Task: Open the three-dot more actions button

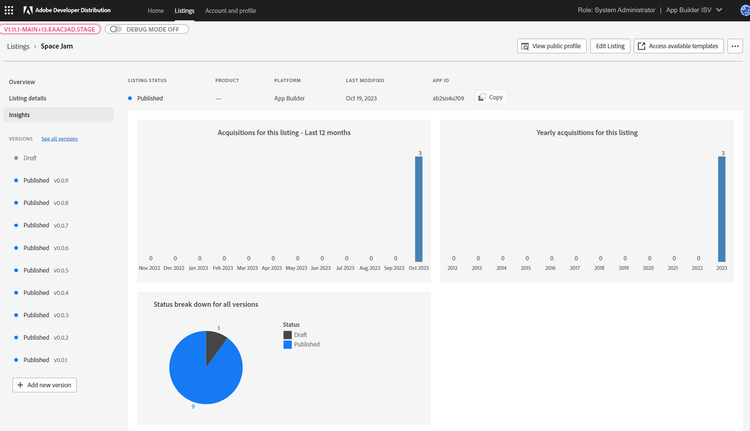Action: pyautogui.click(x=735, y=46)
